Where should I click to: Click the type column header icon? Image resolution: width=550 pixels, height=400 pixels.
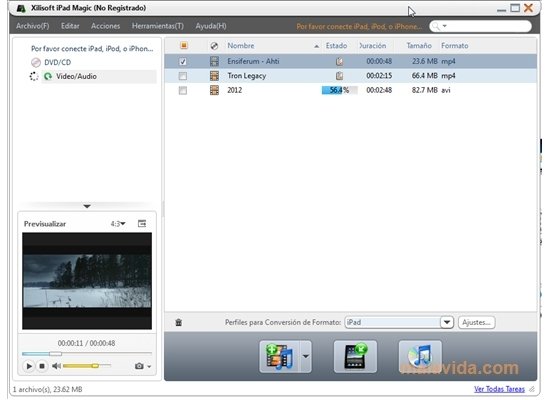[x=214, y=46]
